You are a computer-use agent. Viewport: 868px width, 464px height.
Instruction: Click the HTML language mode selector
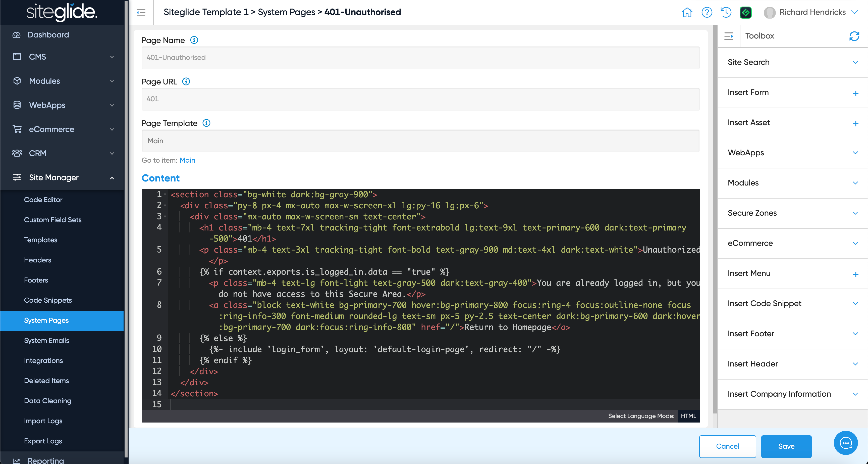(688, 416)
